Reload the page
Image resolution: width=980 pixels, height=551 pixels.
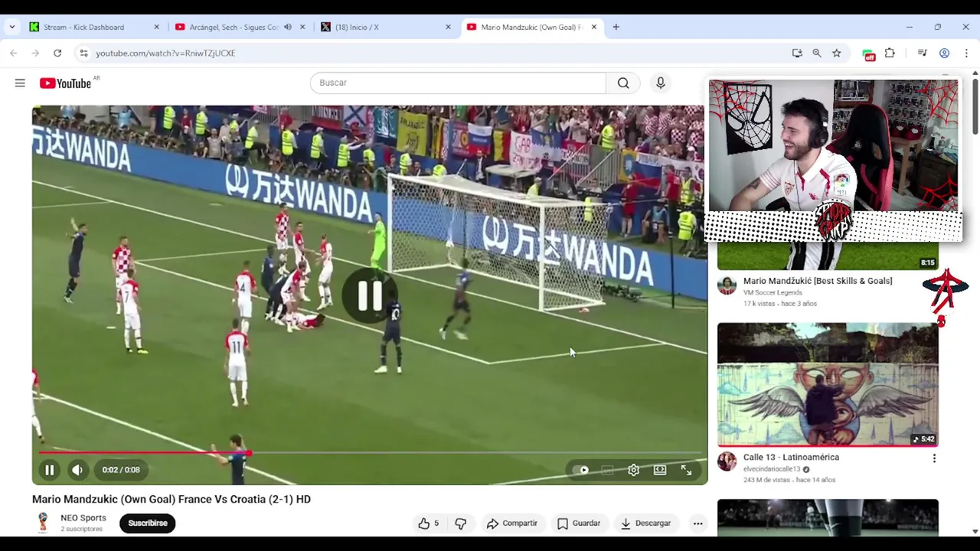[57, 53]
